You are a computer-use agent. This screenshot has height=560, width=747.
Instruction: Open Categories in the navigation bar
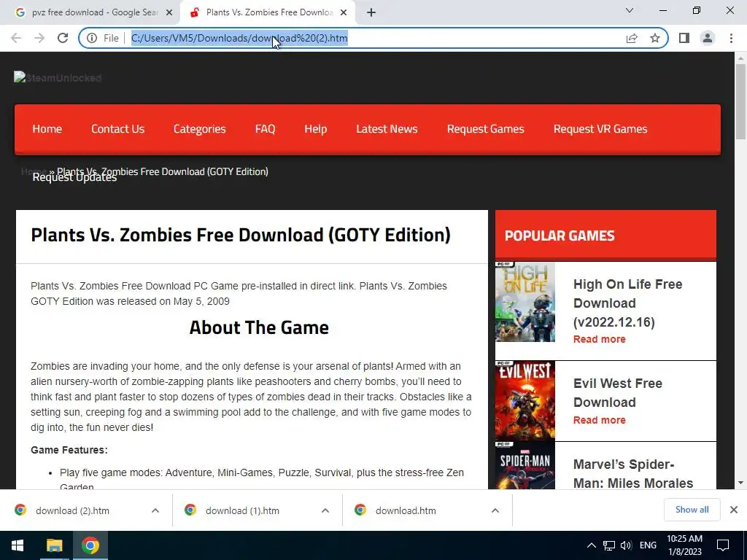[x=200, y=129]
